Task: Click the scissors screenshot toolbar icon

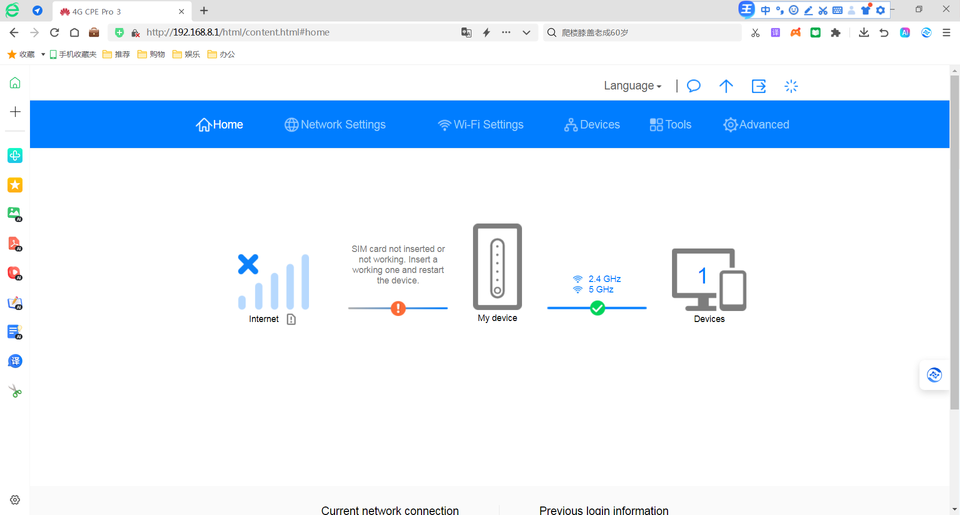Action: 756,32
